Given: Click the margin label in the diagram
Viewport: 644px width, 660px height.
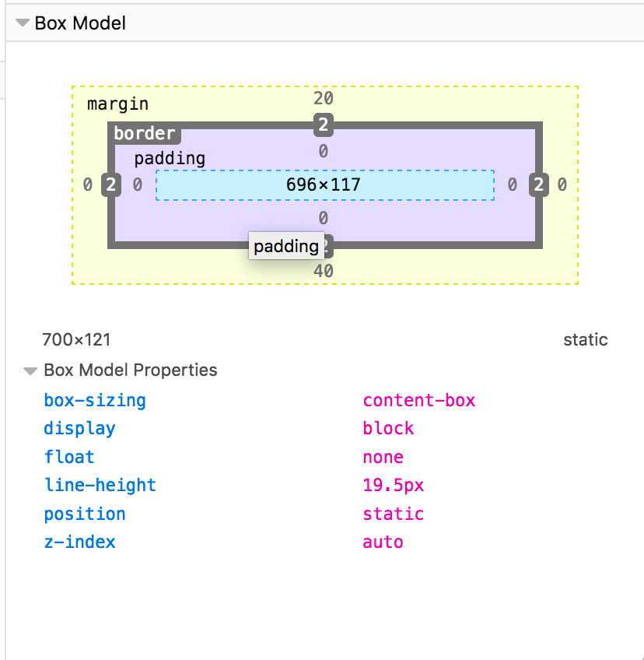Looking at the screenshot, I should point(117,104).
